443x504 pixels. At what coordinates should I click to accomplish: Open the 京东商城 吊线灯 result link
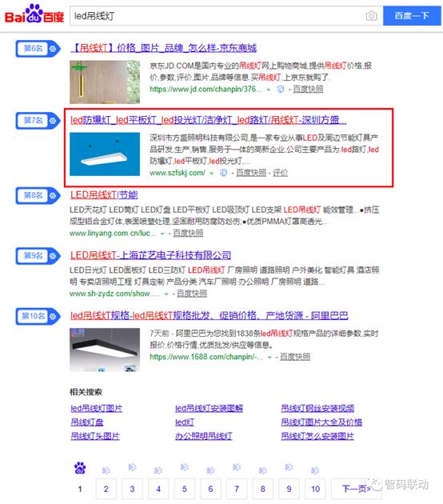pos(163,48)
